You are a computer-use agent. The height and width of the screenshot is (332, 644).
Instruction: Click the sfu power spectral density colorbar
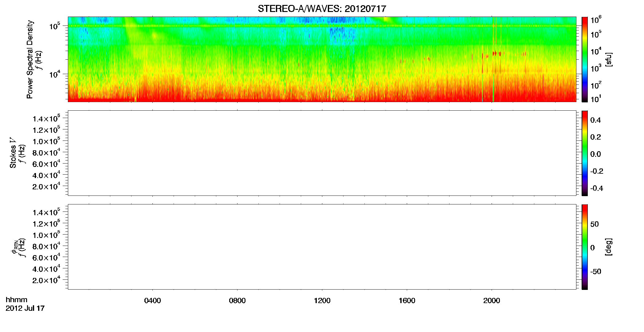[x=584, y=59]
